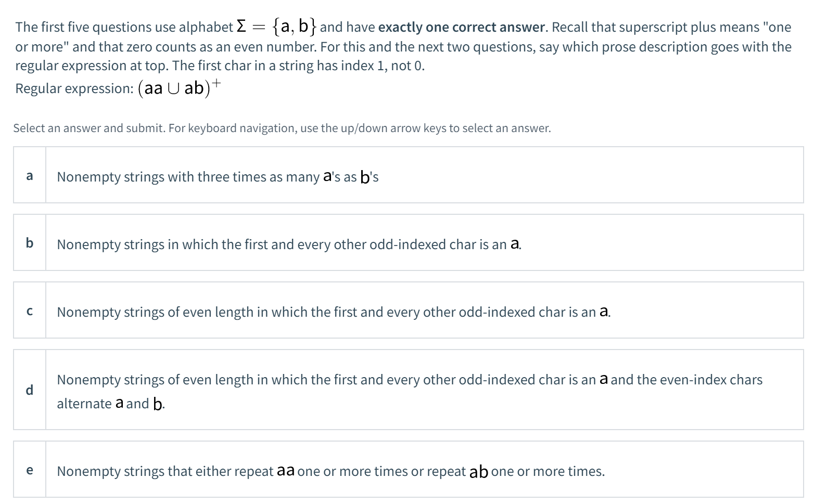The width and height of the screenshot is (814, 504).
Task: Click the letter label 'a' in the first row
Action: pyautogui.click(x=29, y=175)
